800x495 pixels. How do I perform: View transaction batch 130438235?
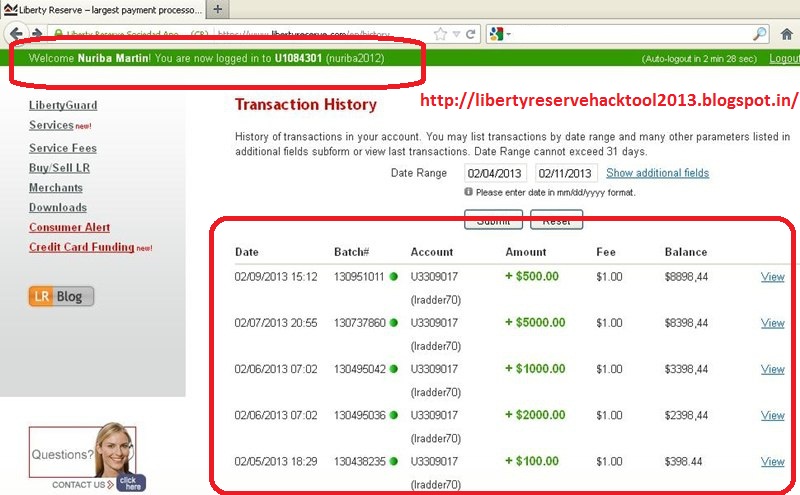(x=772, y=462)
